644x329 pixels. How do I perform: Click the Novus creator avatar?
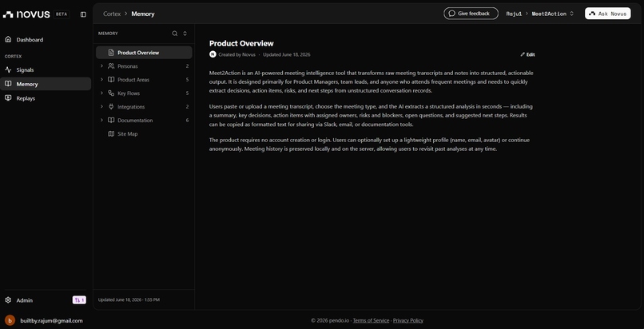click(x=213, y=54)
